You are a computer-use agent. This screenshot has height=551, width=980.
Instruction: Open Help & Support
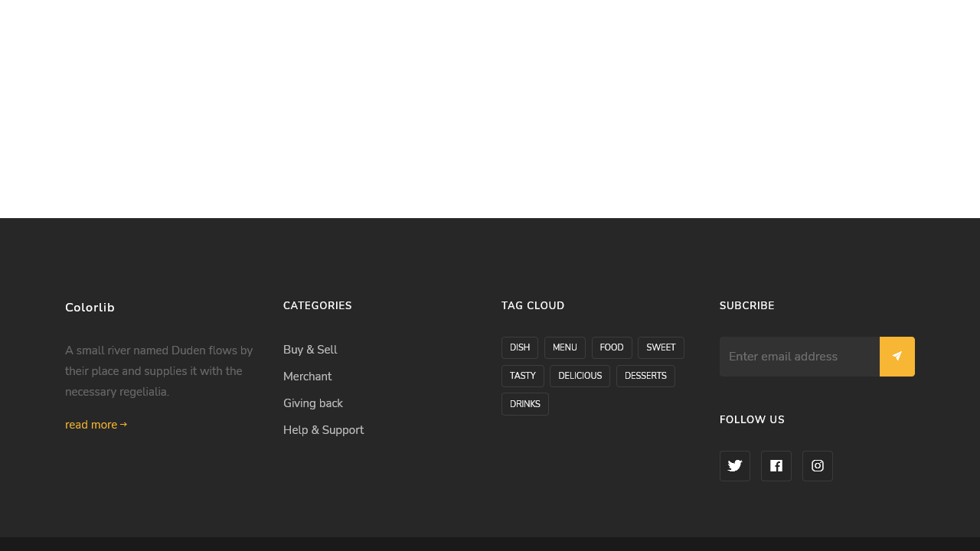323,429
